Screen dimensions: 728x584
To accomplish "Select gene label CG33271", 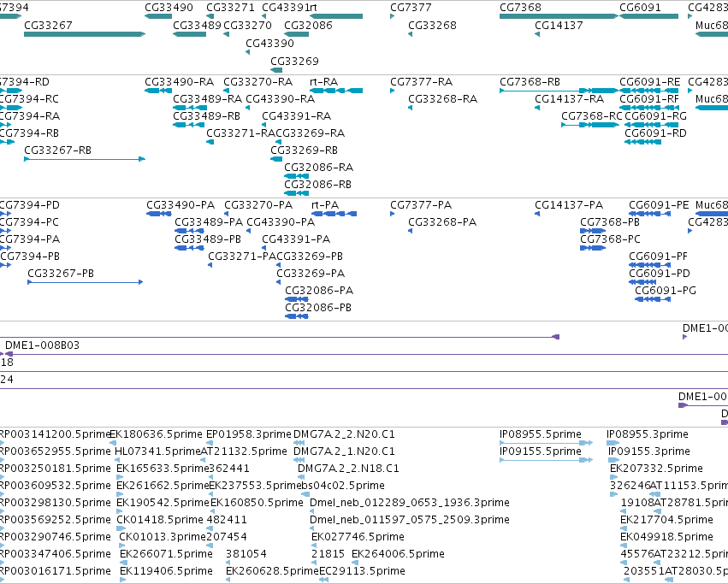I will (x=230, y=8).
